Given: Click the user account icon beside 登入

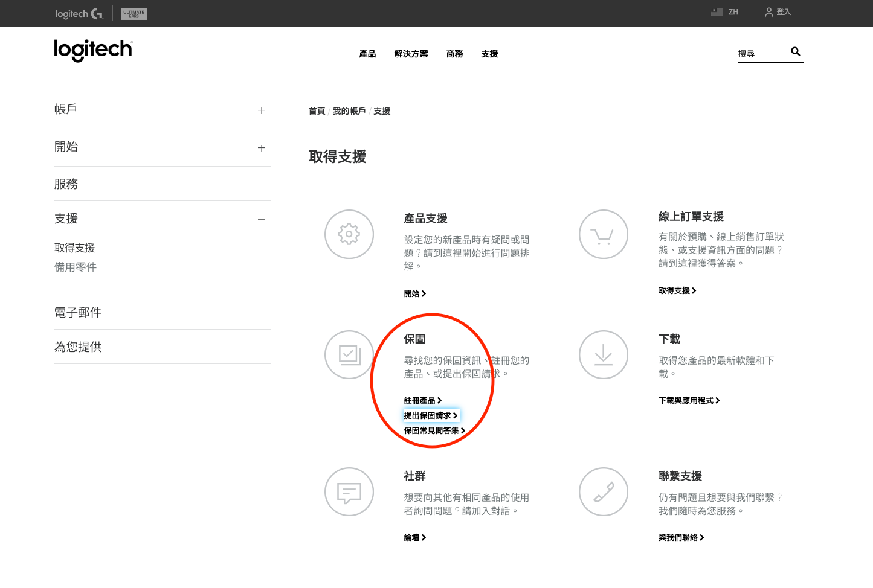Looking at the screenshot, I should pyautogui.click(x=769, y=12).
